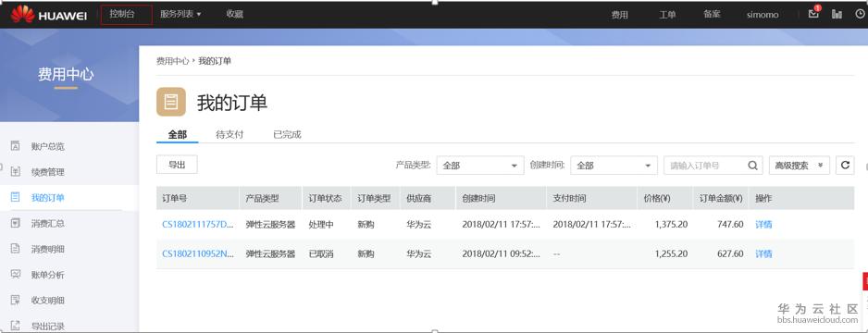Expand 高级搜索 advanced search
This screenshot has height=333, width=868.
799,165
